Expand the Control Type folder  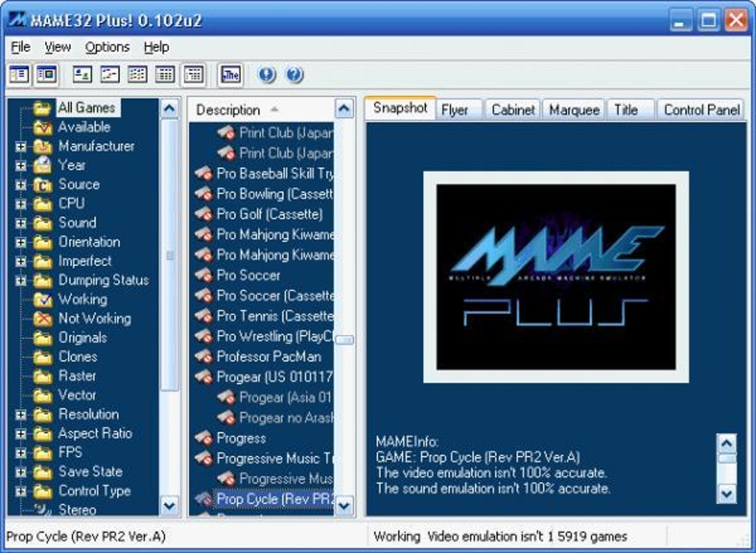pos(20,491)
